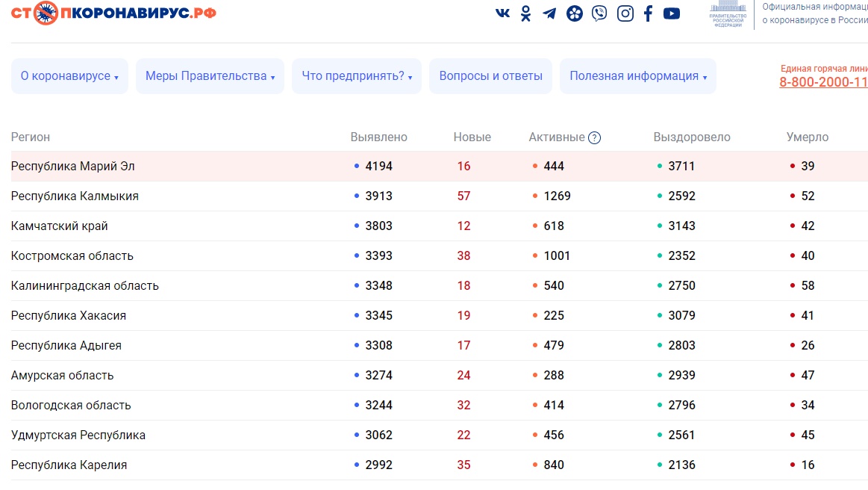The image size is (868, 490).
Task: Click the flower-shaped social icon
Action: (x=574, y=13)
